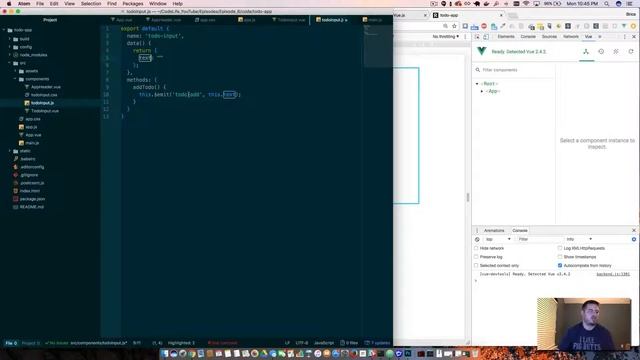Focus the Filter components search field
This screenshot has width=640, height=360.
coord(515,70)
